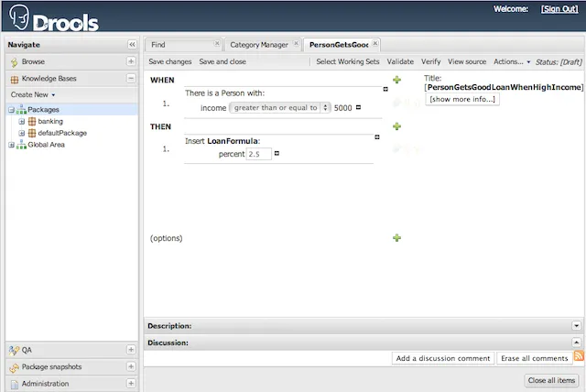Screen dimensions: 586x392
Task: Close the PersonGetsGood tab
Action: [x=375, y=43]
